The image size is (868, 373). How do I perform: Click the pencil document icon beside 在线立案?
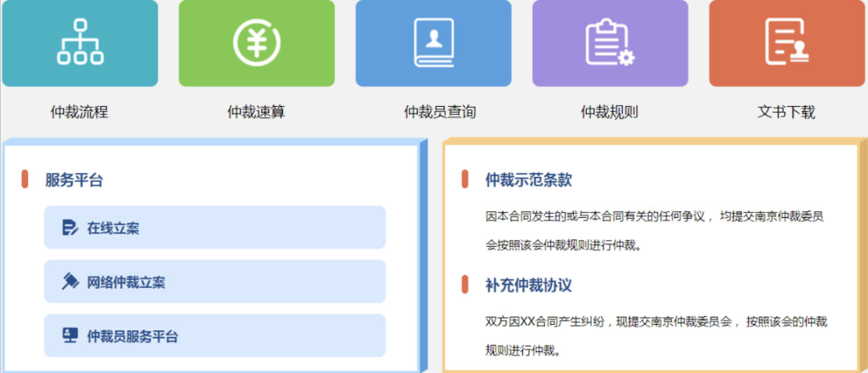click(x=70, y=228)
